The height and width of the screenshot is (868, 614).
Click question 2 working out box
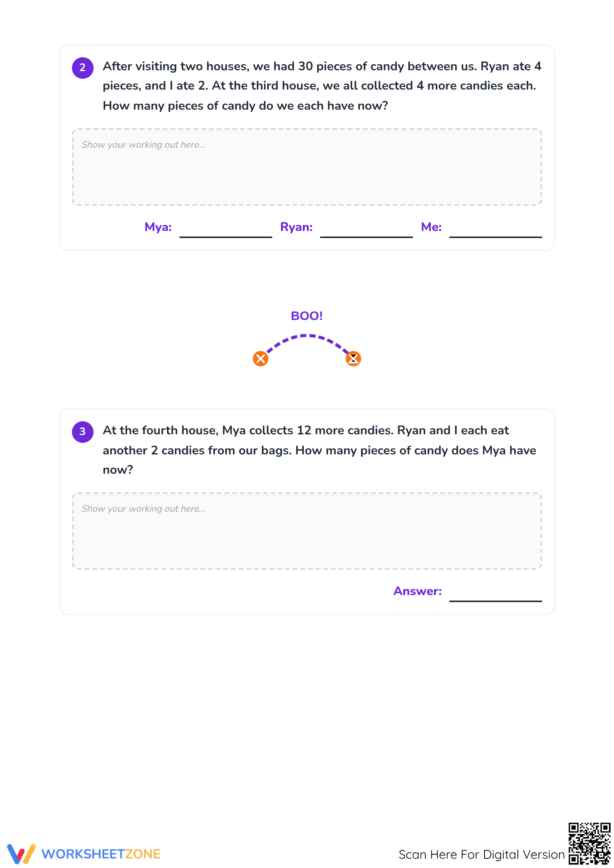click(x=307, y=167)
